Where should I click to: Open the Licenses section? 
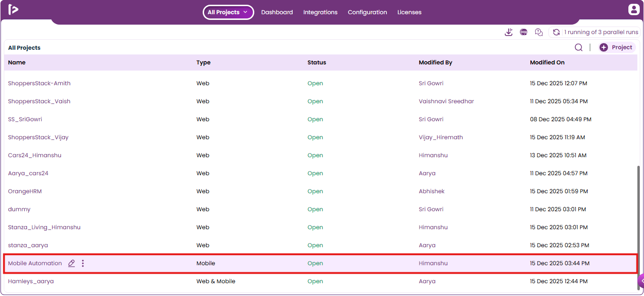pos(410,12)
